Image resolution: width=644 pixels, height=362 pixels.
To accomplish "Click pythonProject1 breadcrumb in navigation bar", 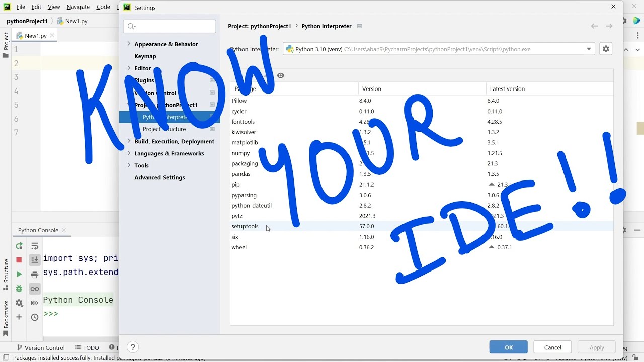I will (27, 21).
